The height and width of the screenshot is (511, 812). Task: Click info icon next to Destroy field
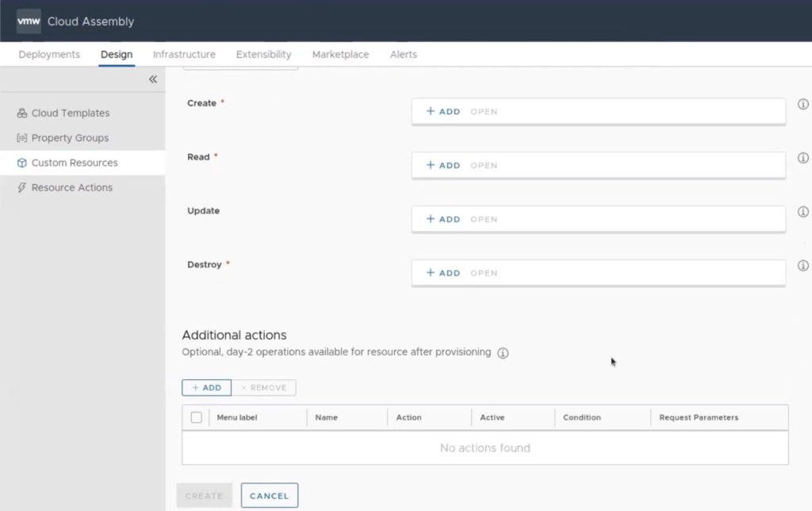(802, 266)
